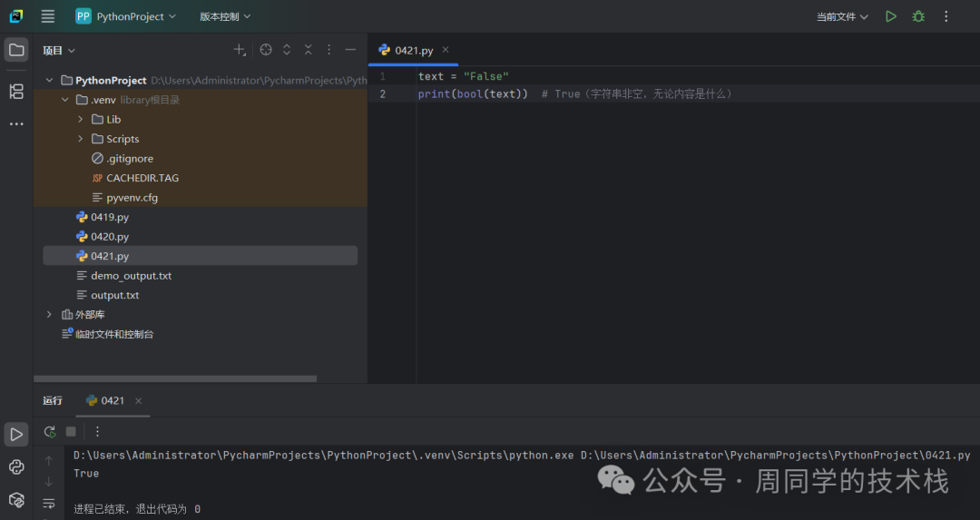Rerun 0421 with the rerun icon
The image size is (980, 520).
[50, 431]
